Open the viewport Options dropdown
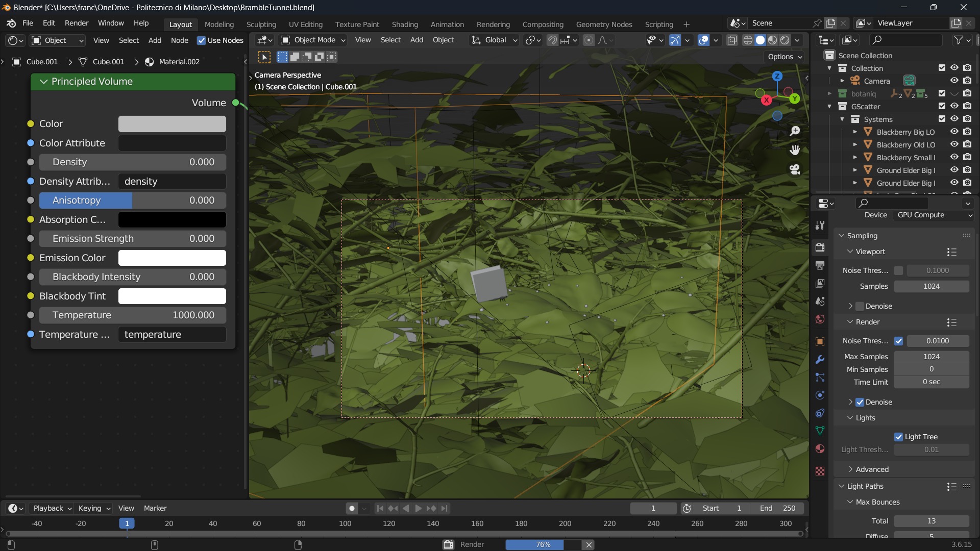The image size is (980, 551). 785,57
